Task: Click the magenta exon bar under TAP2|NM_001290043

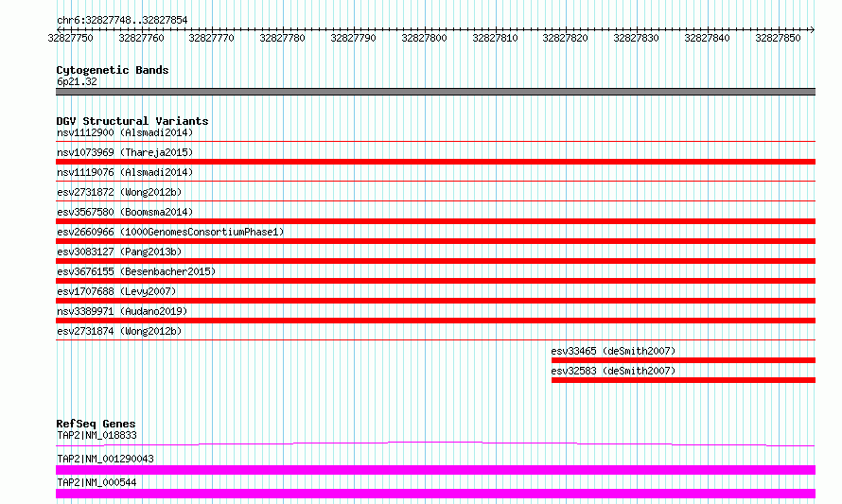Action: click(x=435, y=470)
